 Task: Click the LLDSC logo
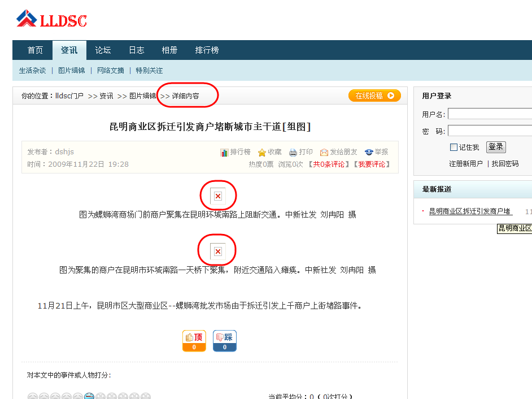[51, 19]
